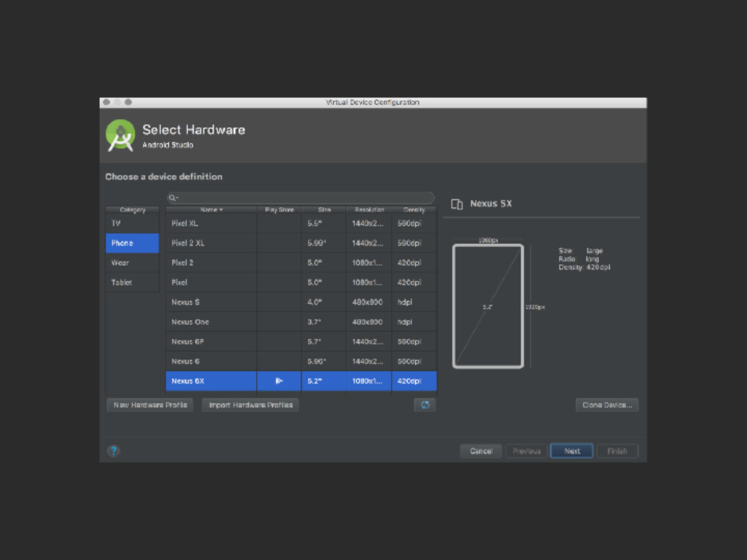Click the help question mark icon
747x560 pixels.
pos(113,451)
